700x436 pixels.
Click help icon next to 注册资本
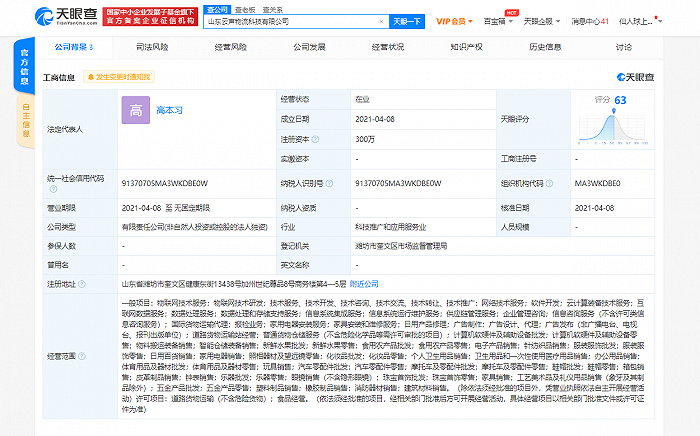coord(315,139)
